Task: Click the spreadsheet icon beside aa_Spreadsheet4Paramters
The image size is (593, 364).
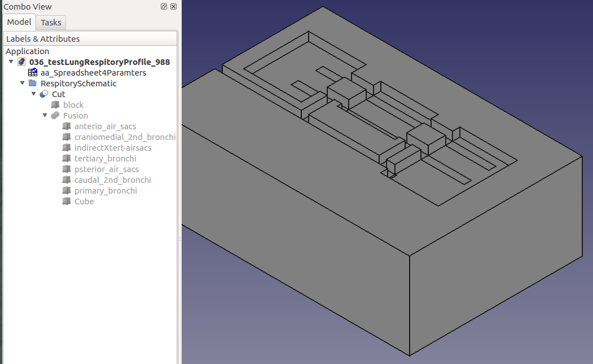Action: (x=33, y=73)
